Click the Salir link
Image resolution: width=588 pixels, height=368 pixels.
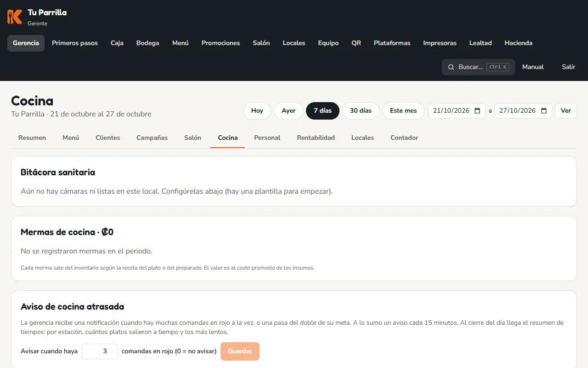point(569,67)
